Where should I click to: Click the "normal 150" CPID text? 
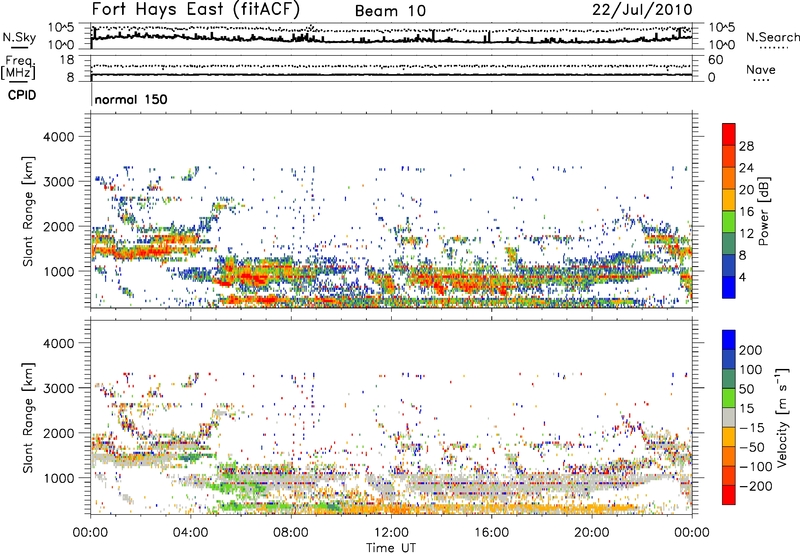pyautogui.click(x=131, y=99)
